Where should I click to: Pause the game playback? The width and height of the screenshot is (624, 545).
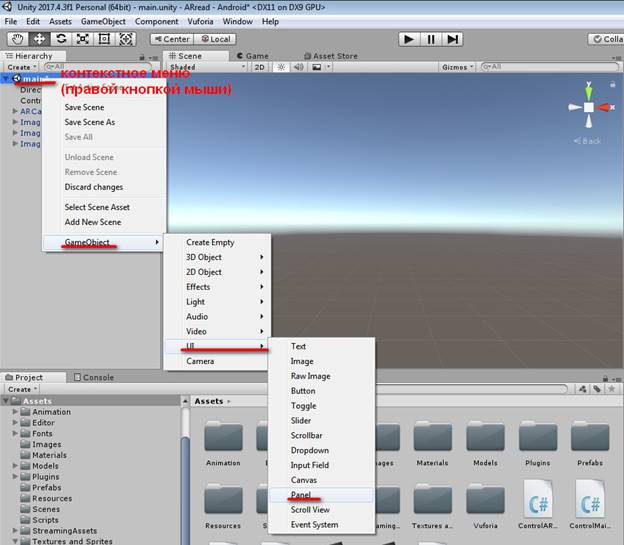click(431, 39)
